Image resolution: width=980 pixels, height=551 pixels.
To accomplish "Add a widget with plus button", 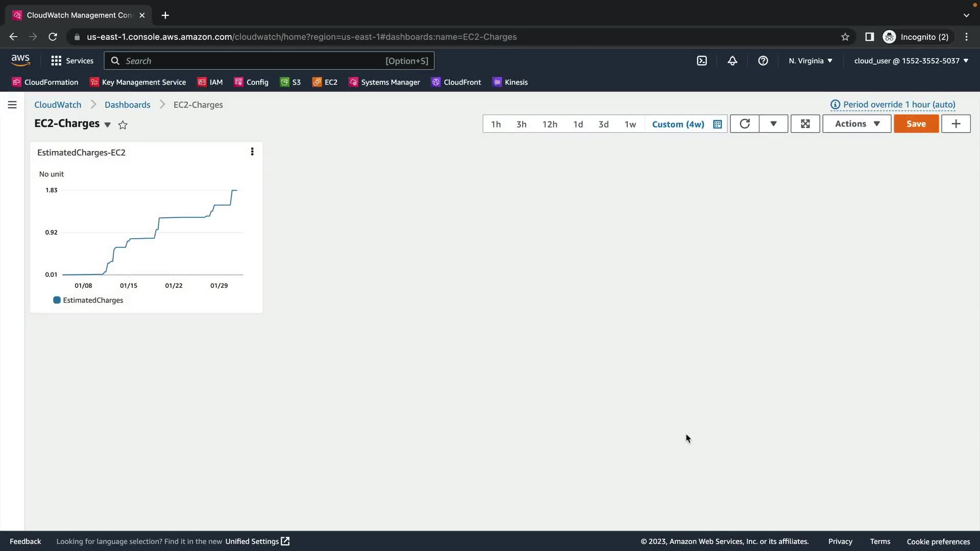I will tap(955, 124).
